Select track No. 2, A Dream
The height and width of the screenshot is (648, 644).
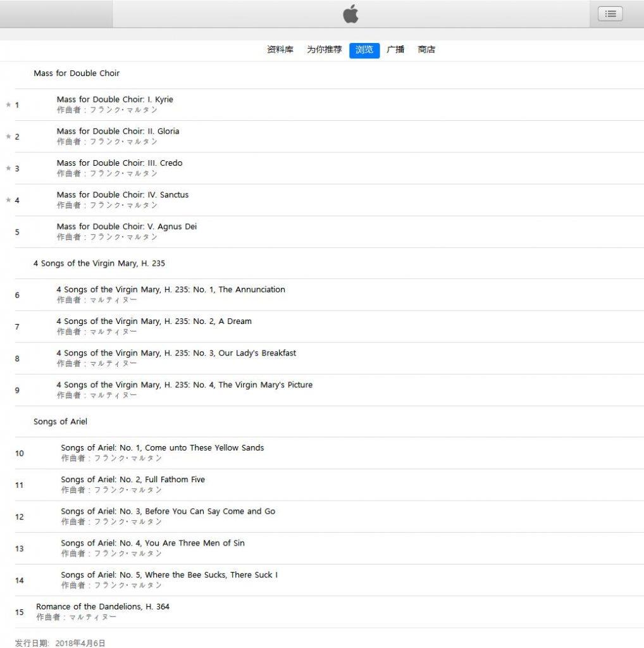[x=329, y=327]
